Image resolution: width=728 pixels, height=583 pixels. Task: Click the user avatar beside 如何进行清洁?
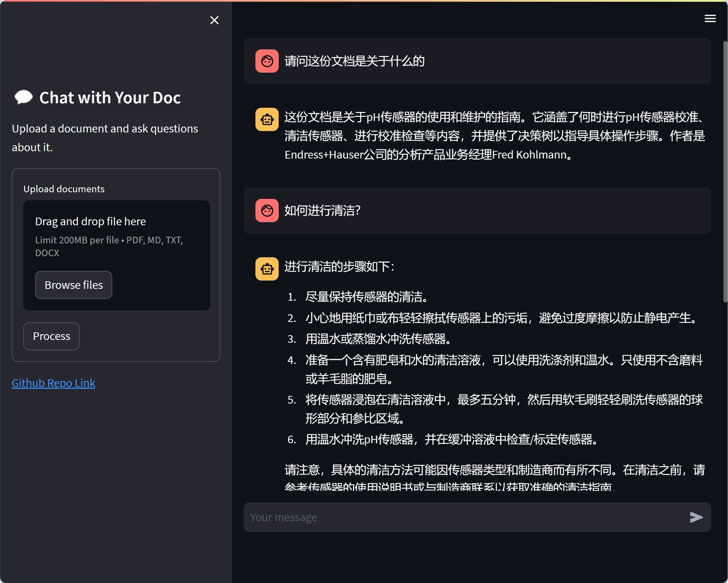(267, 211)
